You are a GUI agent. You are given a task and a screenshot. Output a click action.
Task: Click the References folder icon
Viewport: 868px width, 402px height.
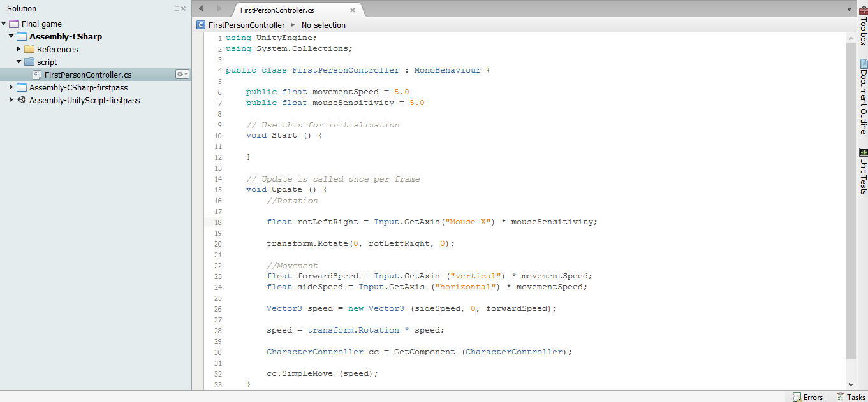[x=29, y=49]
